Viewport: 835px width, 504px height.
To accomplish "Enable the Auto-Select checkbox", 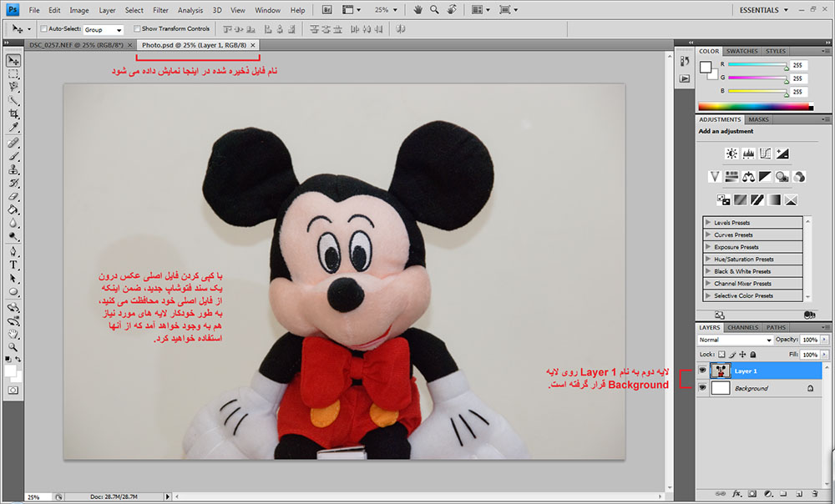I will click(43, 28).
